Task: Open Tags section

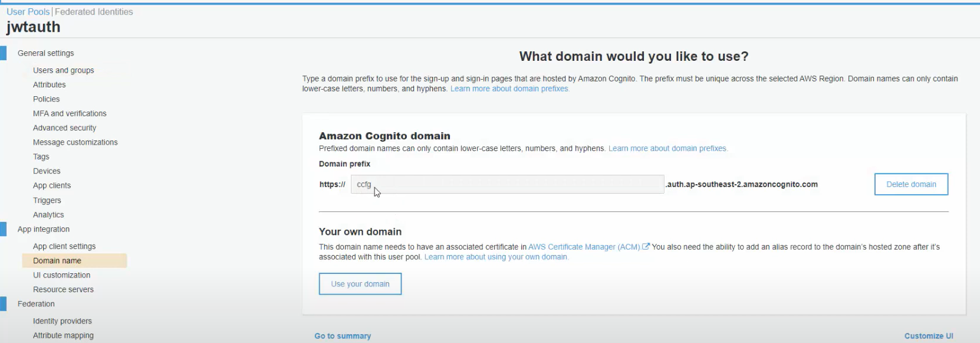Action: tap(41, 156)
